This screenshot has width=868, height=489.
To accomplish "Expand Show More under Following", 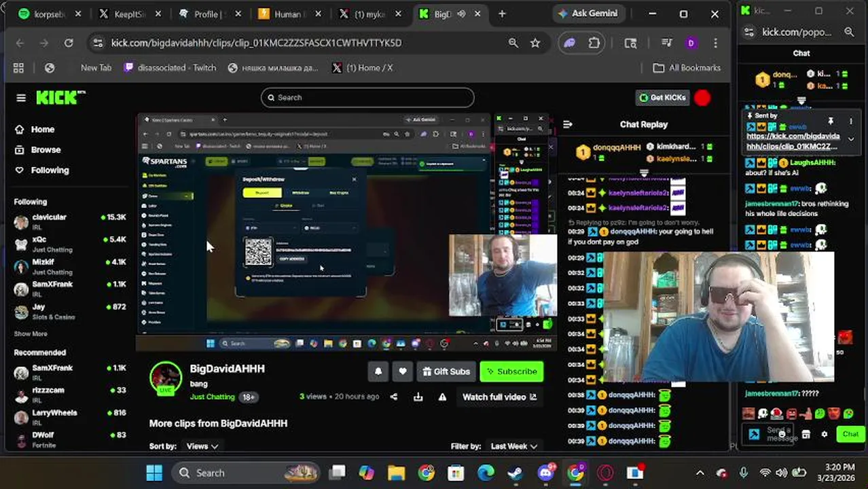I will pyautogui.click(x=31, y=334).
